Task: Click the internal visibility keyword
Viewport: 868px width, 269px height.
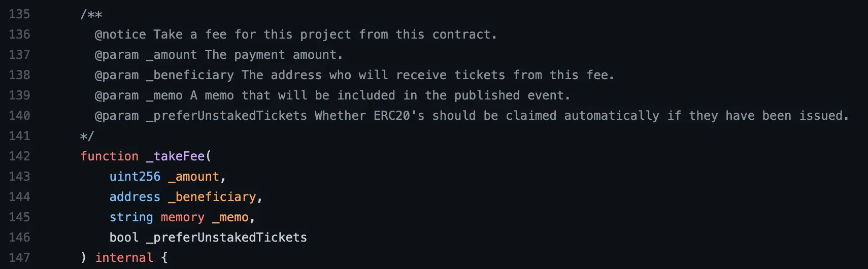Action: [x=124, y=258]
